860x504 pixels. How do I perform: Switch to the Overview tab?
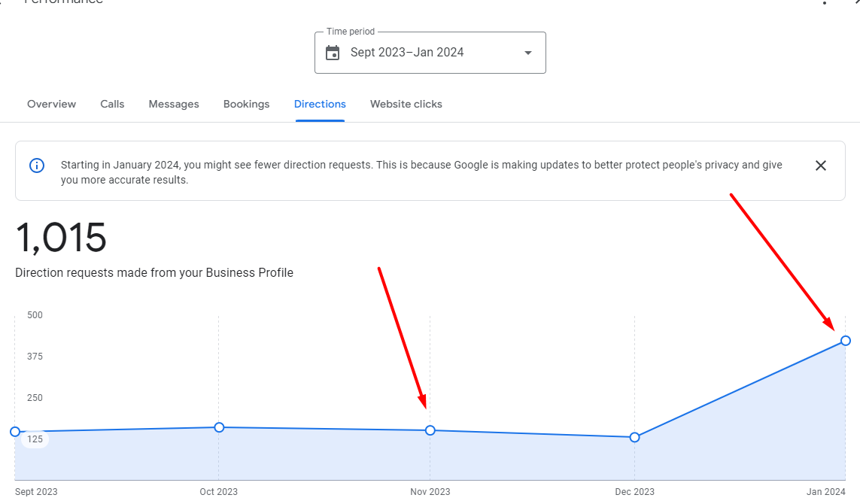[x=51, y=105]
